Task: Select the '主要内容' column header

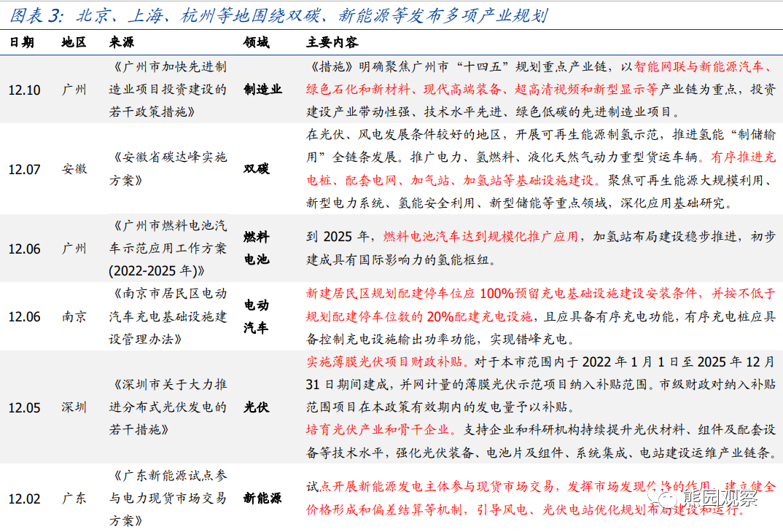Action: [x=332, y=42]
